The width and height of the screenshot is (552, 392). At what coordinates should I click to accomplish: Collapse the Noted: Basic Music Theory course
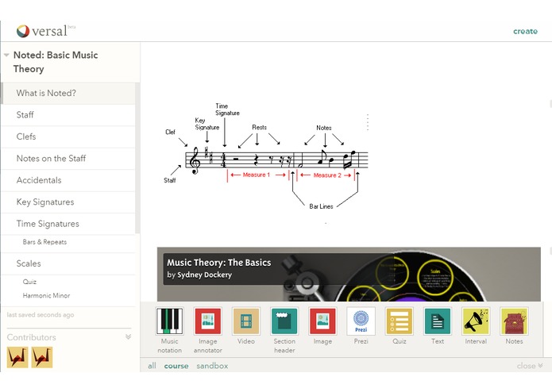6,56
